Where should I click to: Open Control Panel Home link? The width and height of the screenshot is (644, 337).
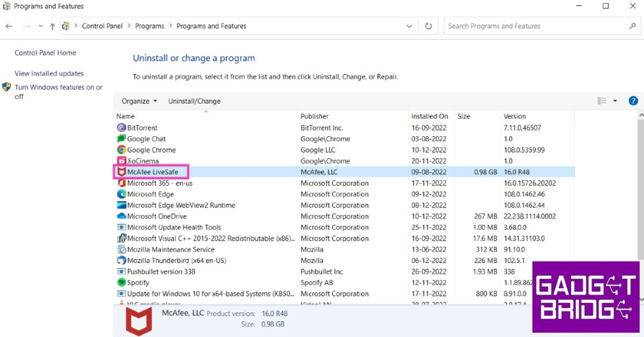pyautogui.click(x=45, y=52)
